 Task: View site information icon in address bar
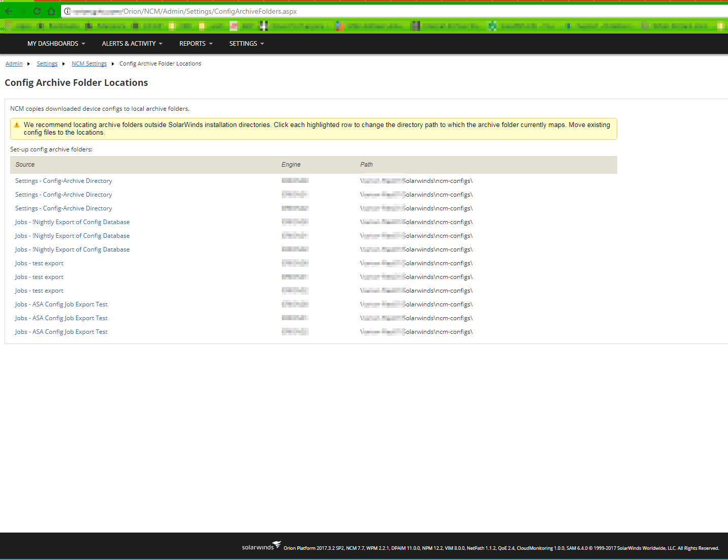click(x=67, y=11)
